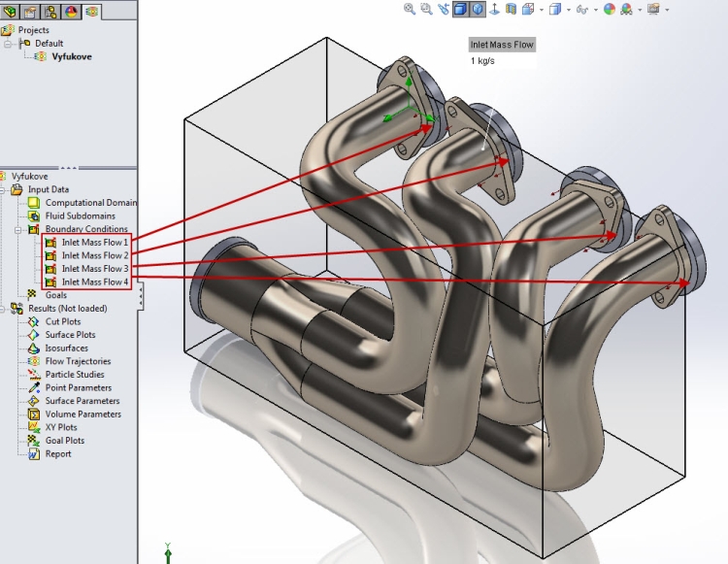Switch to the FeatureManager design tree tab
The image size is (728, 564).
tap(10, 11)
